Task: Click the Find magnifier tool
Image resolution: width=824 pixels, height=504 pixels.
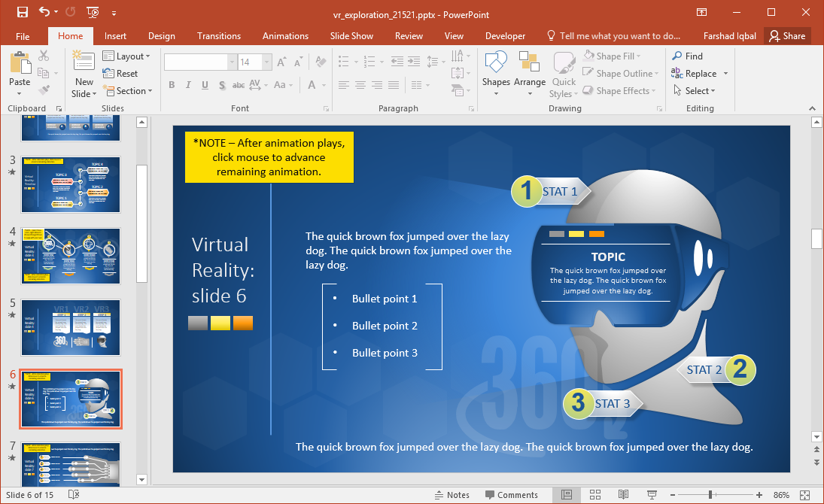Action: (x=687, y=56)
